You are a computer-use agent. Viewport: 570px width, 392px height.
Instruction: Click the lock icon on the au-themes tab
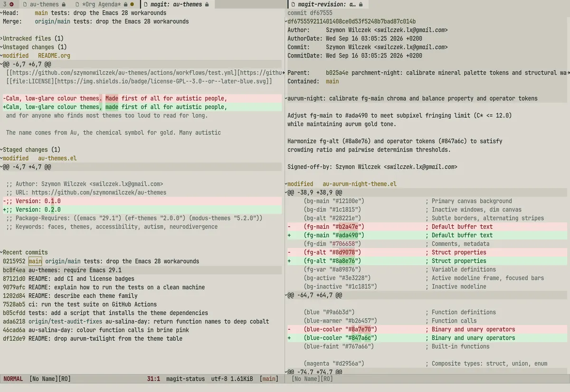(64, 4)
